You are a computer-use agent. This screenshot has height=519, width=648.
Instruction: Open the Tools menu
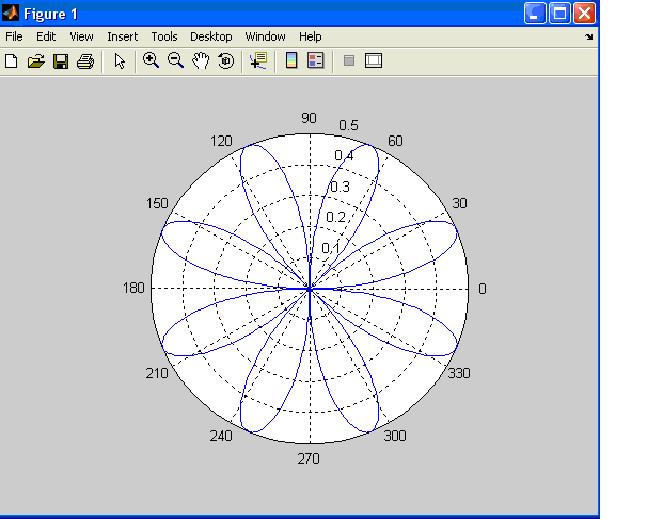tap(164, 37)
